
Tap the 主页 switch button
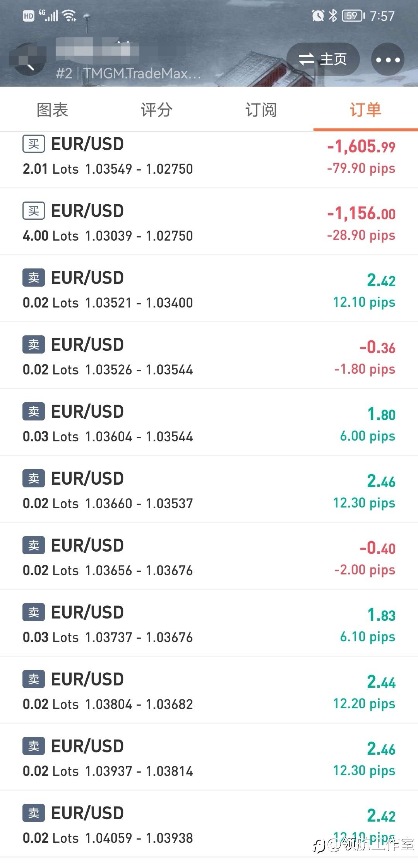[x=323, y=59]
